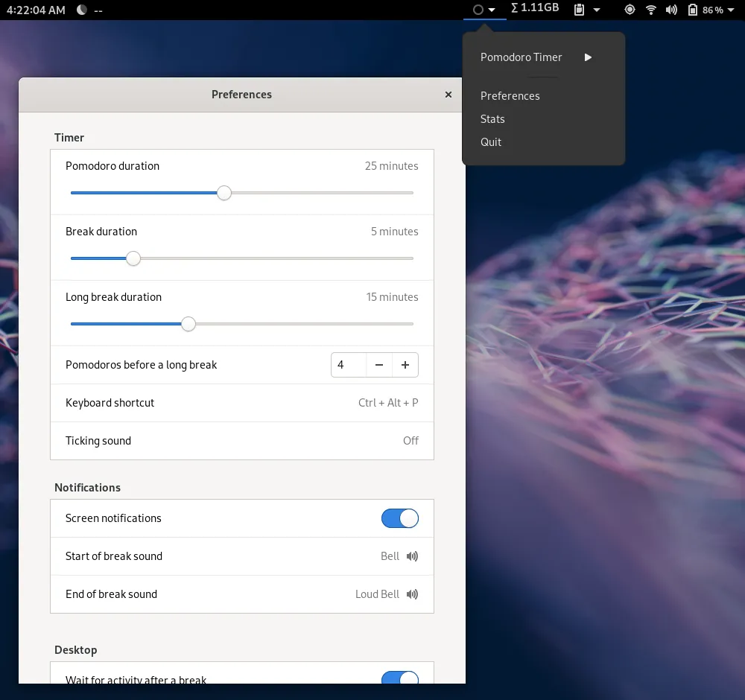Expand the Pomodoro Timer submenu
Screen dimensions: 745x700
(x=587, y=57)
